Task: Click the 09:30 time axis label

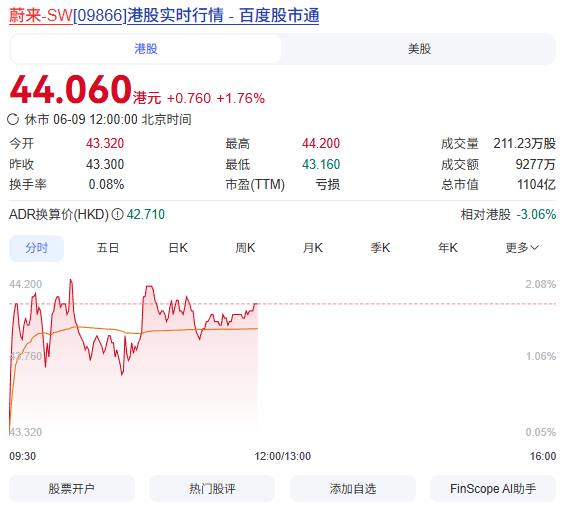Action: tap(22, 456)
